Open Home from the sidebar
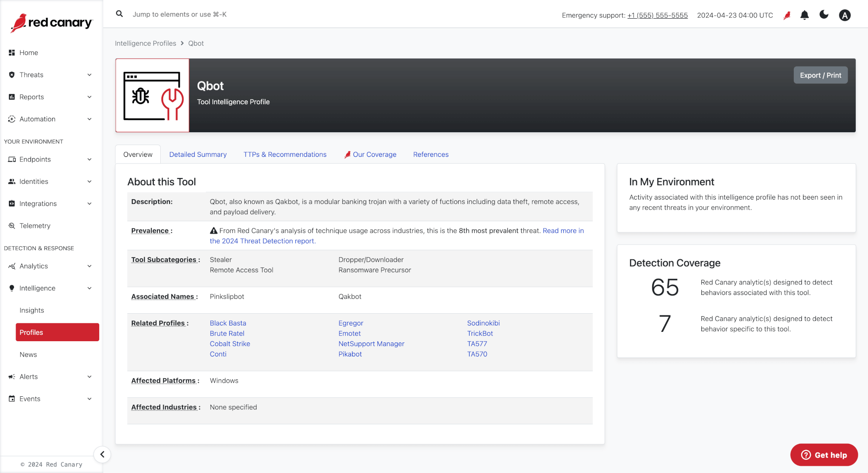Viewport: 868px width, 473px height. 29,53
